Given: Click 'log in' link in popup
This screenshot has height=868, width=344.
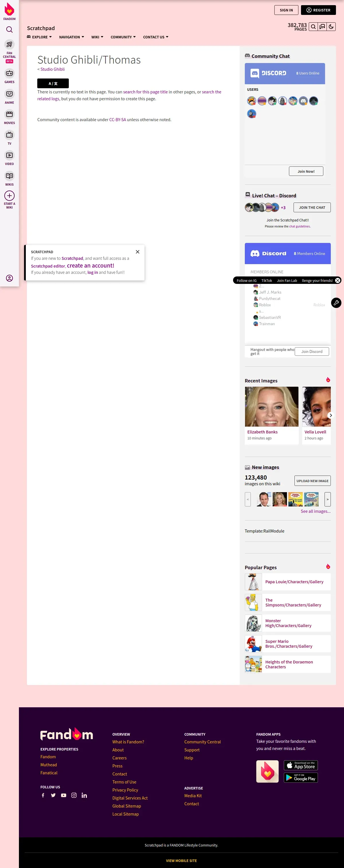Looking at the screenshot, I should tap(92, 272).
